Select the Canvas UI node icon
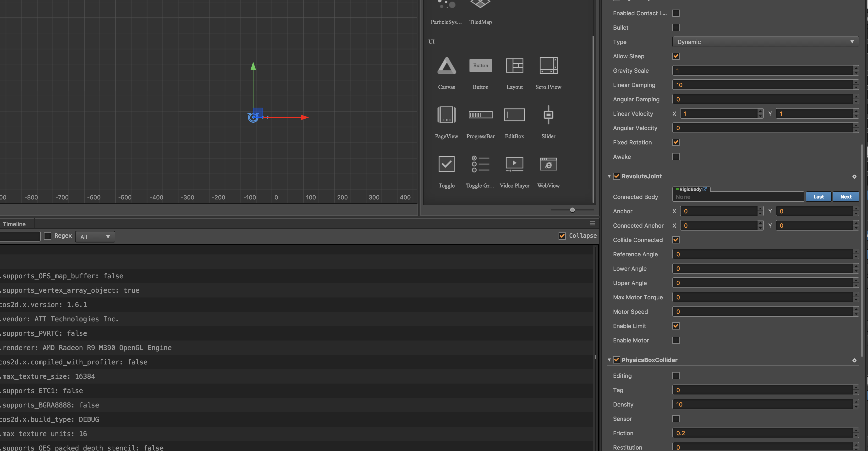 point(446,66)
